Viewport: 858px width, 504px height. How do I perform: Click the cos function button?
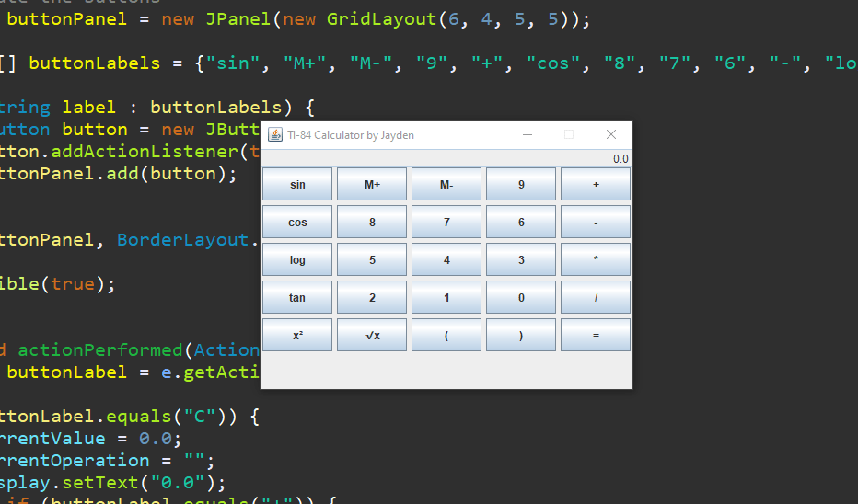pyautogui.click(x=297, y=222)
